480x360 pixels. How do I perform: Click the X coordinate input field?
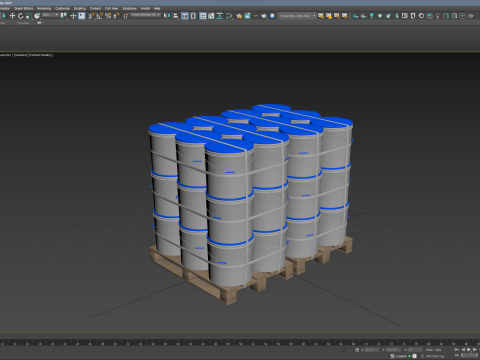(x=372, y=350)
